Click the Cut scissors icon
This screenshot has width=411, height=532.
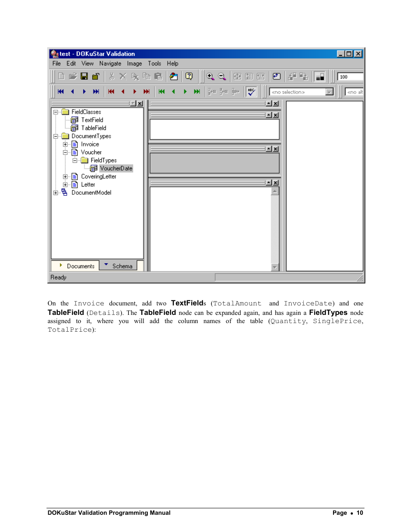[x=112, y=76]
